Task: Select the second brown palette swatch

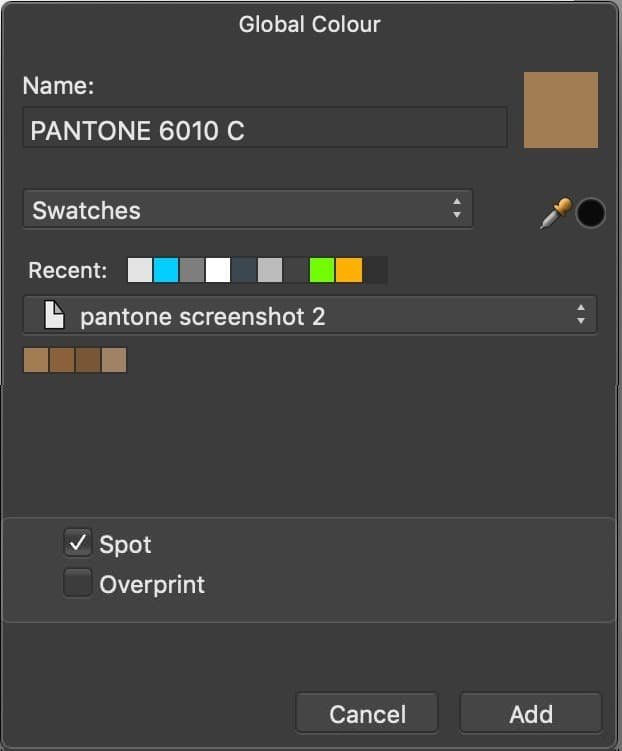Action: (62, 360)
